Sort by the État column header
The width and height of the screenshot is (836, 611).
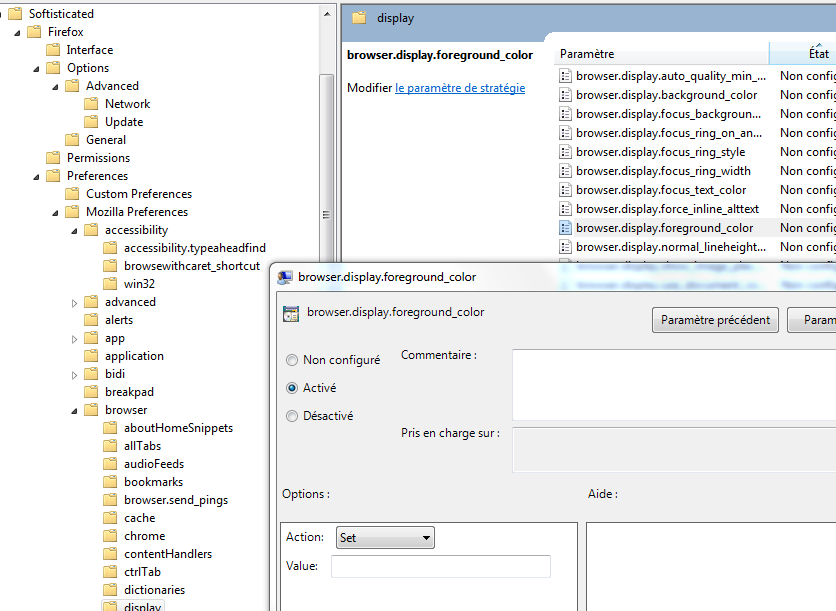tap(803, 54)
